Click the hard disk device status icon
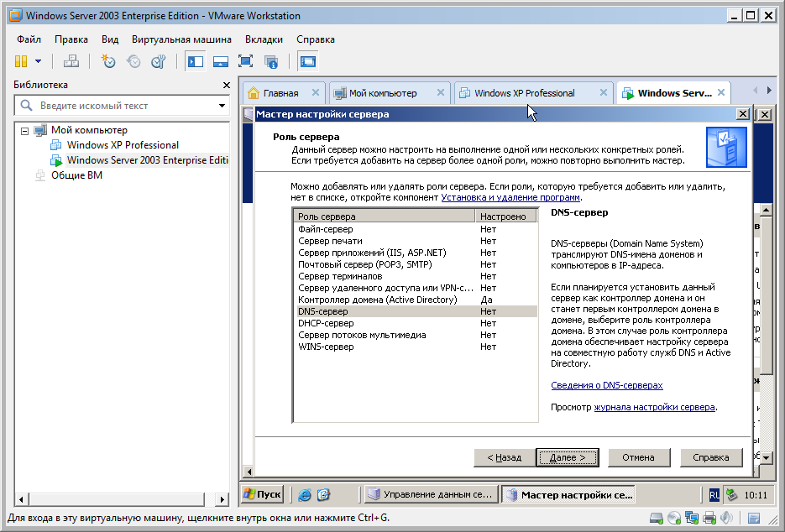The width and height of the screenshot is (785, 532). point(656,518)
